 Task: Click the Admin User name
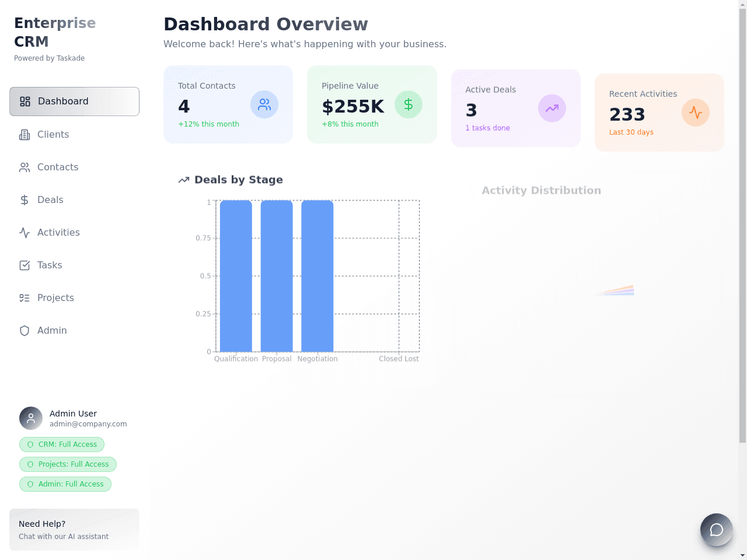pos(73,414)
